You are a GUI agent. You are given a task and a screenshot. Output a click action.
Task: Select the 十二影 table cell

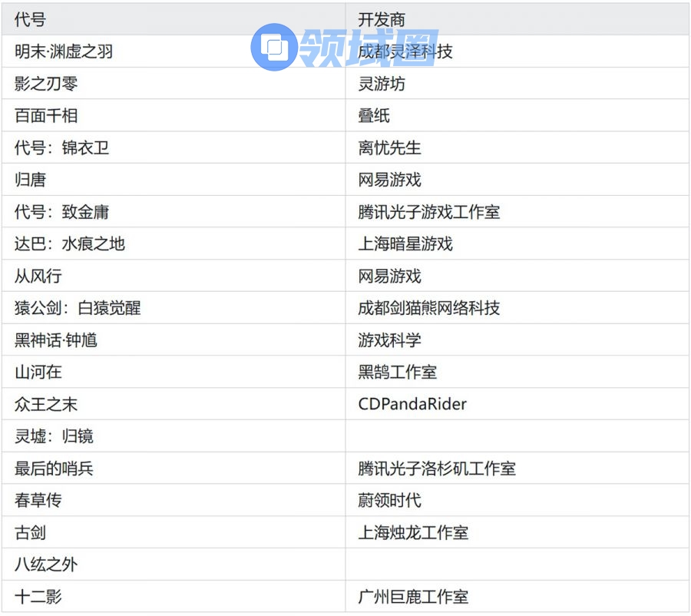(38, 597)
